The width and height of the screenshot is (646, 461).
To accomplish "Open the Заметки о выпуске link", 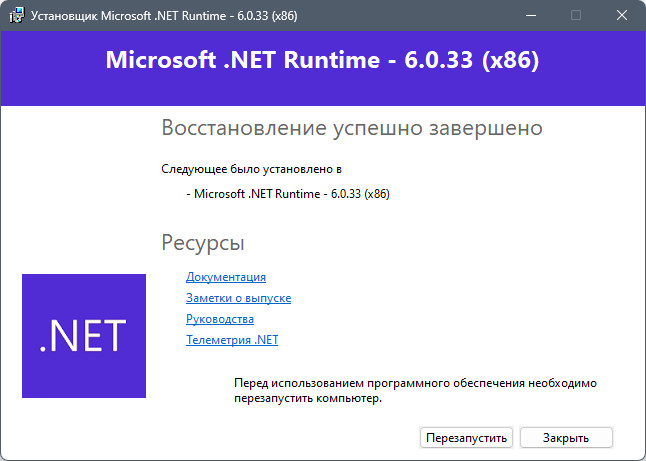I will pos(239,298).
